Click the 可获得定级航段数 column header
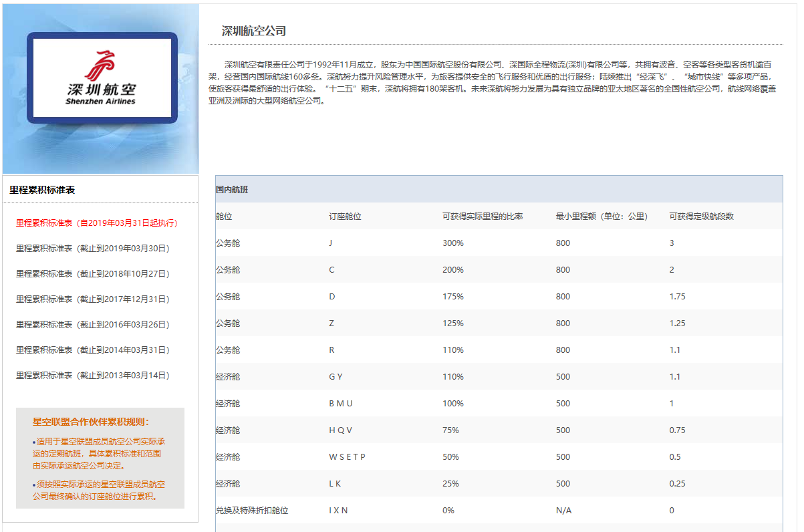Viewport: 804px width, 532px height. coord(702,217)
